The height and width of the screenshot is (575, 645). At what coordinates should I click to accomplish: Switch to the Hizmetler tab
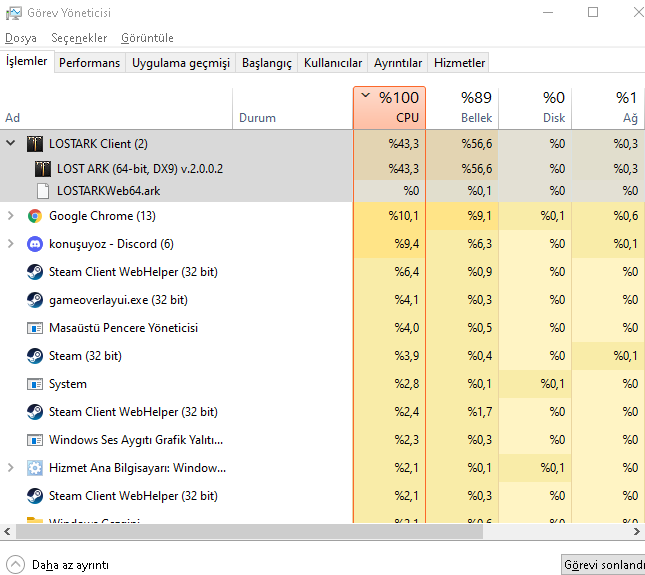(x=459, y=63)
